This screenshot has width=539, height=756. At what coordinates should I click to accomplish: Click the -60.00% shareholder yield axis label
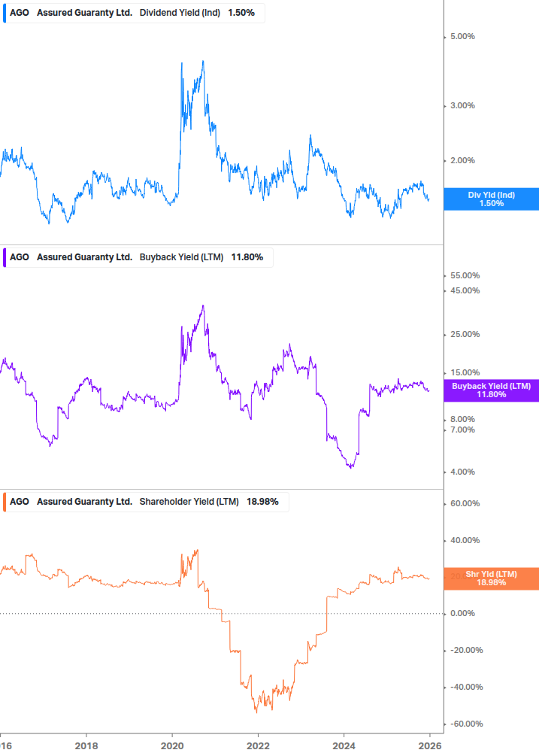click(x=466, y=724)
